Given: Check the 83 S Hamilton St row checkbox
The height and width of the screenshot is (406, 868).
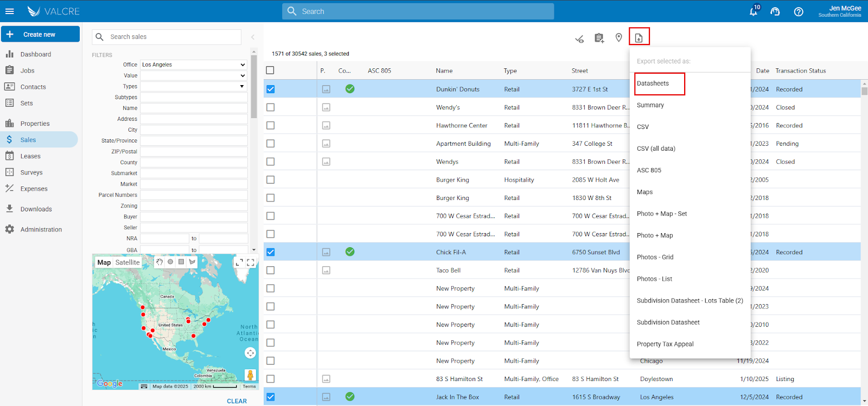Looking at the screenshot, I should coord(271,379).
